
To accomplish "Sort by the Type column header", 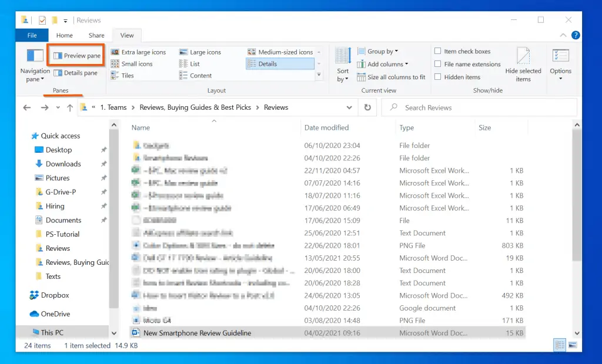I will coord(435,128).
